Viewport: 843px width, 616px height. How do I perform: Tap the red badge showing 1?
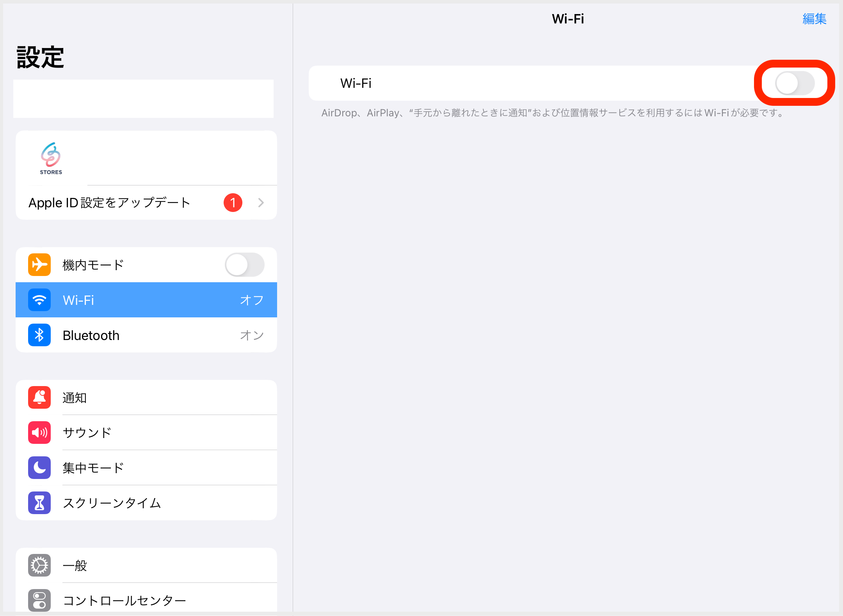click(233, 203)
